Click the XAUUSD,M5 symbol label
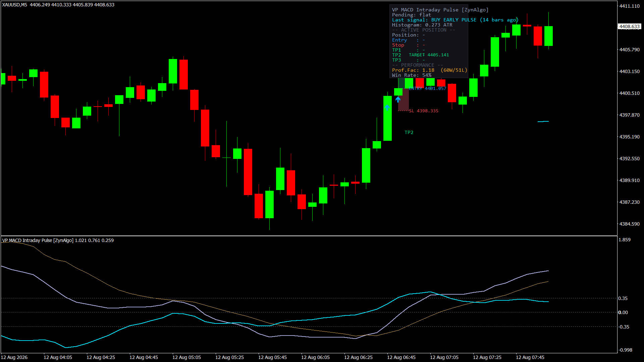This screenshot has width=644, height=362. pyautogui.click(x=15, y=5)
